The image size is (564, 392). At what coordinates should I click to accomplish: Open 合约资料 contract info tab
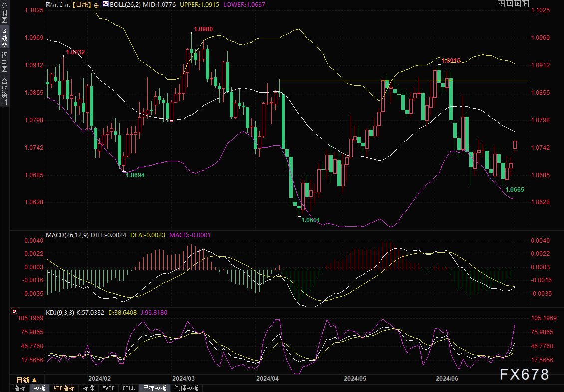point(4,92)
